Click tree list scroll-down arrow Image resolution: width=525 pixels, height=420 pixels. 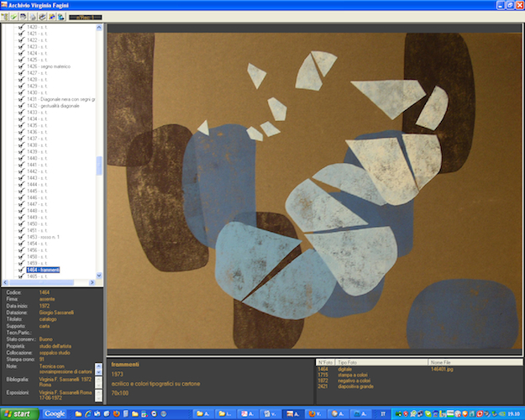pos(99,276)
